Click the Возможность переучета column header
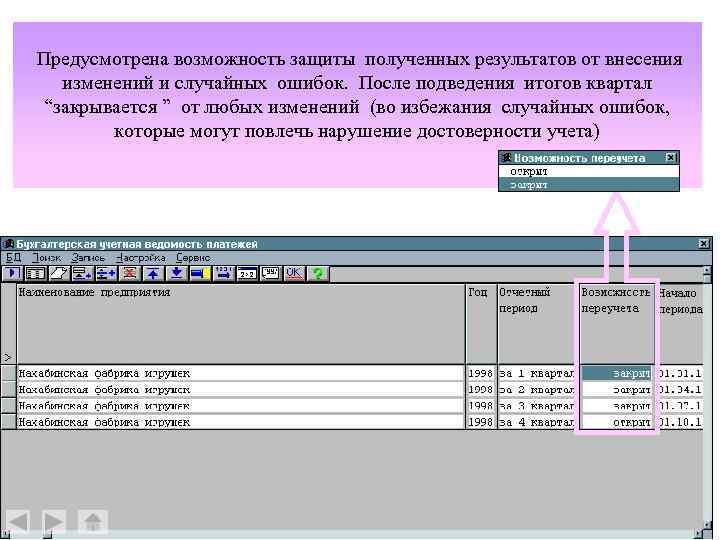 coord(617,324)
